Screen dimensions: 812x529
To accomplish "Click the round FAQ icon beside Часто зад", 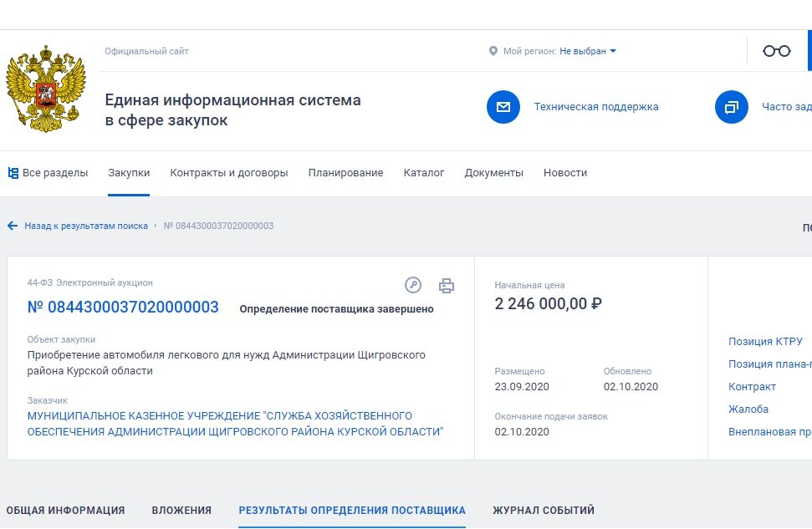I will click(731, 107).
